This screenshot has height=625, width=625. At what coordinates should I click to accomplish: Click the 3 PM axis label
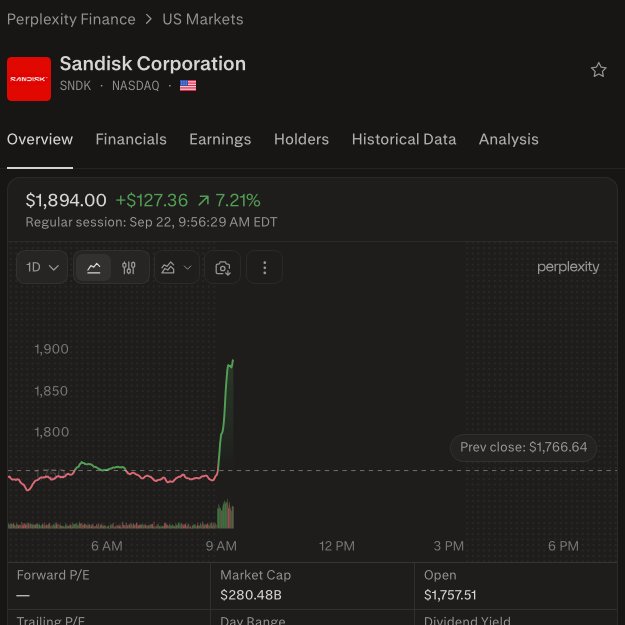point(448,546)
